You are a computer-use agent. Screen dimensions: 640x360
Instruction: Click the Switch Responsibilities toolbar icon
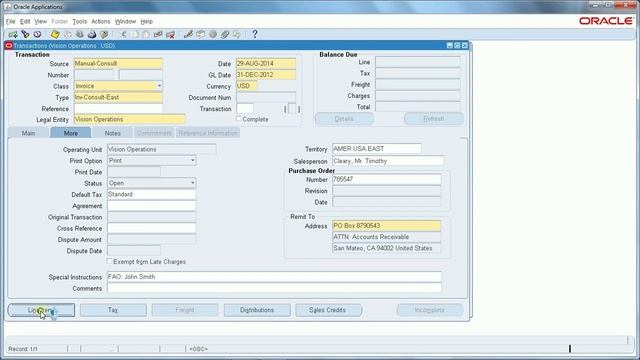pyautogui.click(x=80, y=35)
